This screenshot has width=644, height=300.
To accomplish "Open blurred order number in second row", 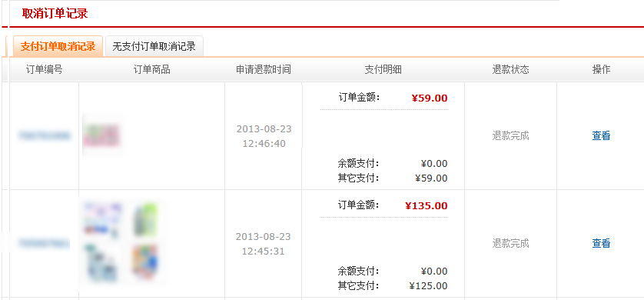I will [44, 243].
